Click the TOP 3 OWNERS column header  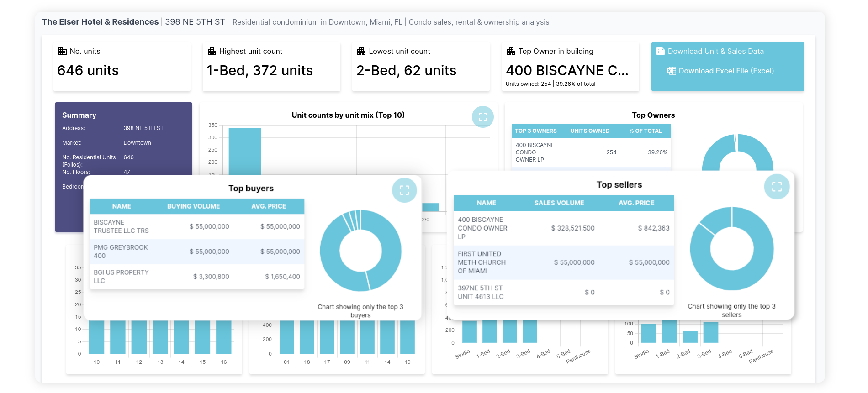tap(536, 131)
